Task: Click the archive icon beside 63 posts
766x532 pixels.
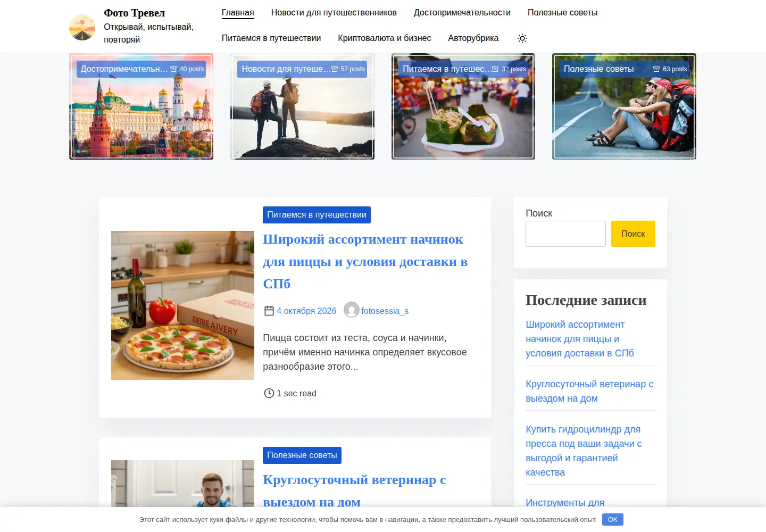Action: click(656, 69)
